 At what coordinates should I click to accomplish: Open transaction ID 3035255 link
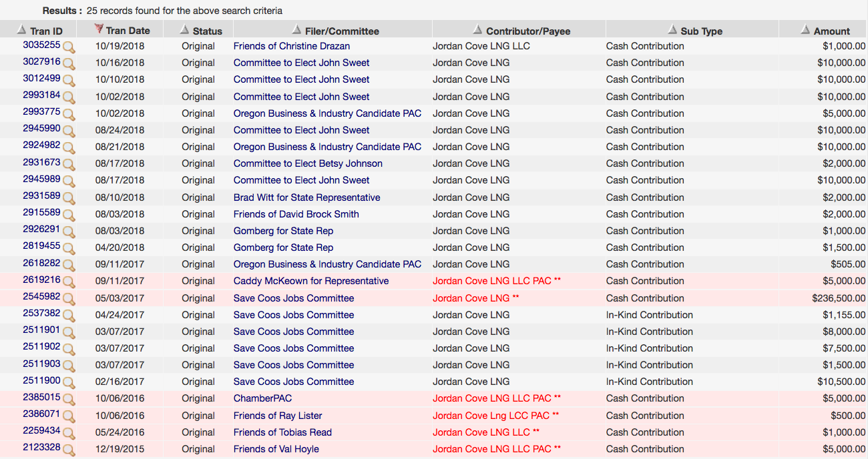pos(41,45)
